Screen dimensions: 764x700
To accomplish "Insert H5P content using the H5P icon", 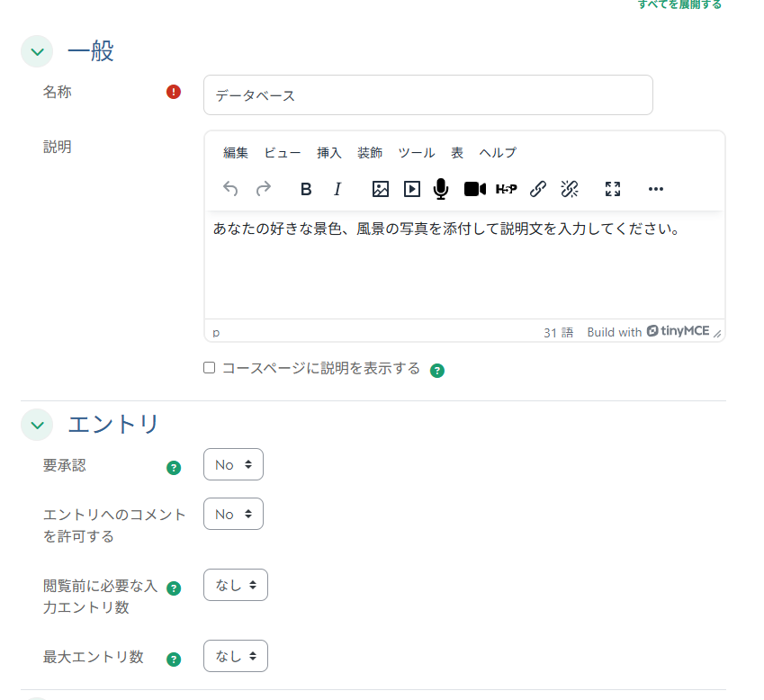I will [x=508, y=189].
